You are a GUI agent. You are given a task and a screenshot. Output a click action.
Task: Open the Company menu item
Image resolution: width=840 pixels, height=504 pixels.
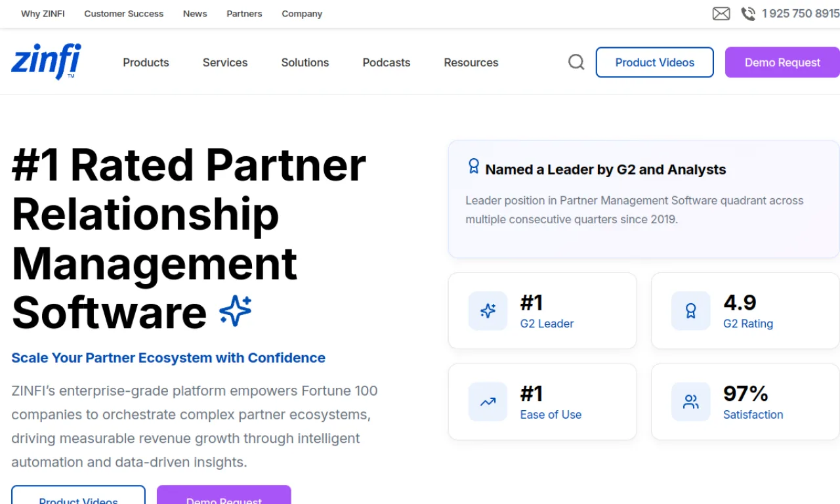click(x=302, y=14)
